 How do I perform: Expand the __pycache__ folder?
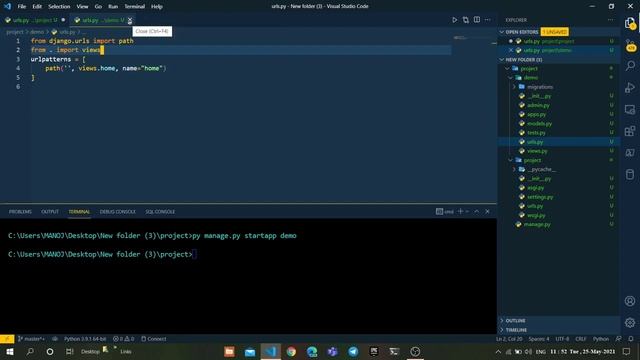tap(514, 169)
